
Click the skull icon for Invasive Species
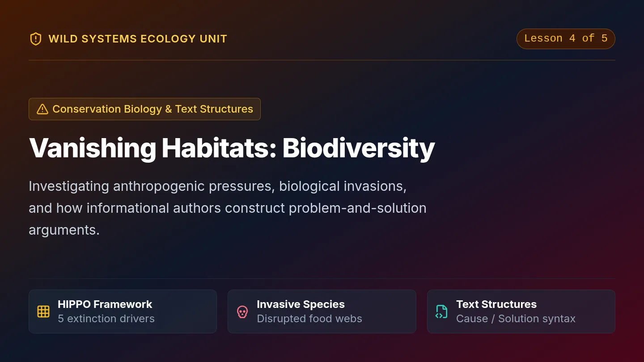242,311
